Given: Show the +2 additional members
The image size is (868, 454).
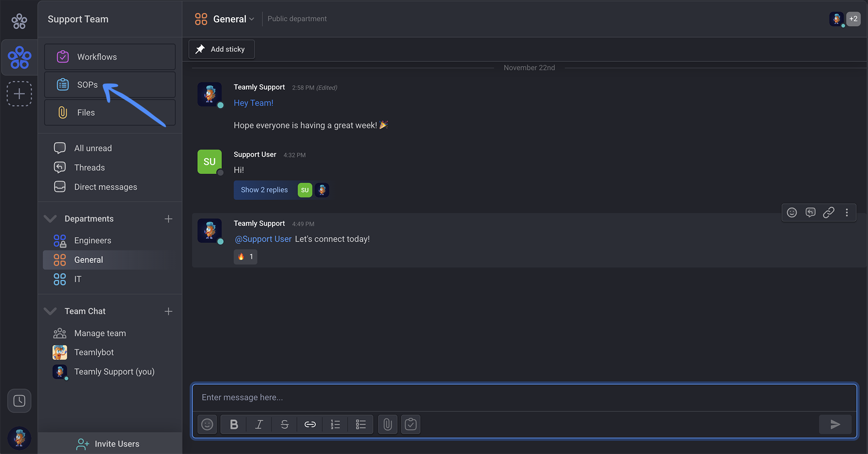Looking at the screenshot, I should (x=853, y=19).
